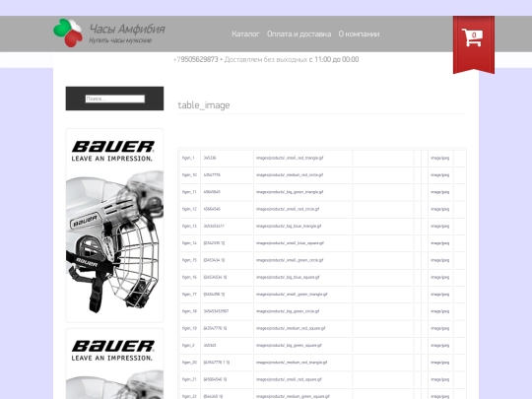Click the table_image page heading
Screen dimensions: 532x399
coord(204,105)
